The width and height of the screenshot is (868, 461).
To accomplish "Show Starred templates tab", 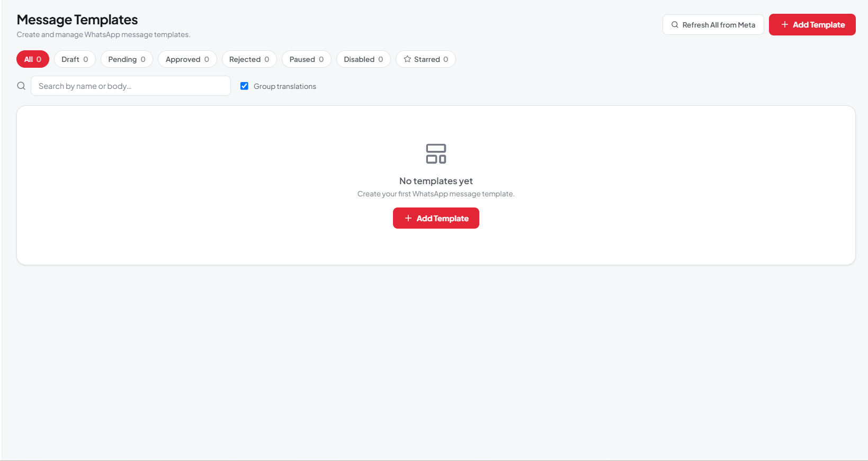I will coord(426,59).
